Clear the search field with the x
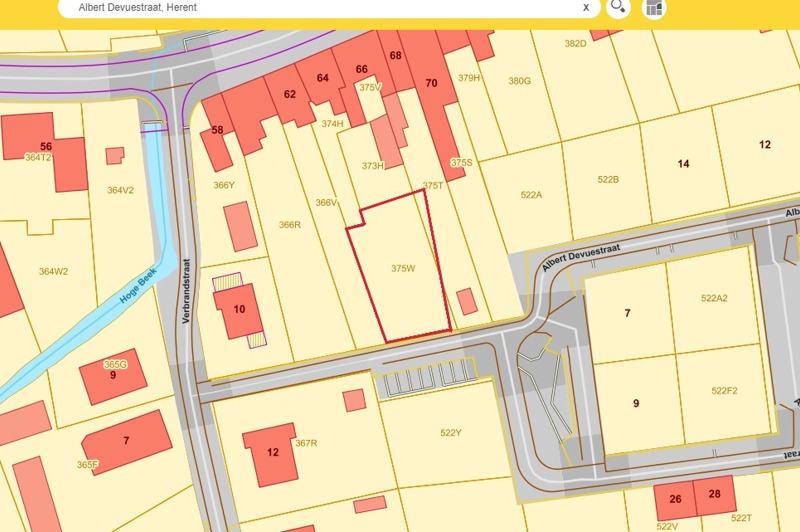Screen dimensions: 800x532 (586, 8)
